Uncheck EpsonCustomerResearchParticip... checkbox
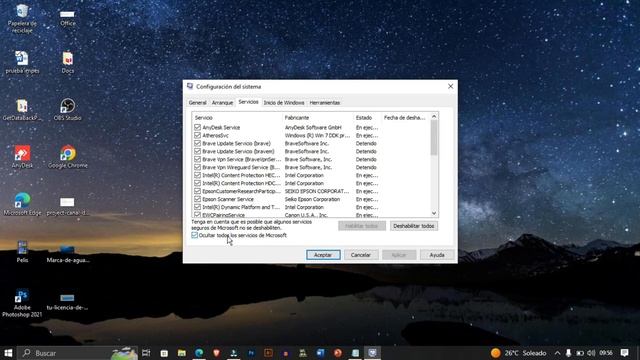The height and width of the screenshot is (360, 640). pyautogui.click(x=198, y=191)
